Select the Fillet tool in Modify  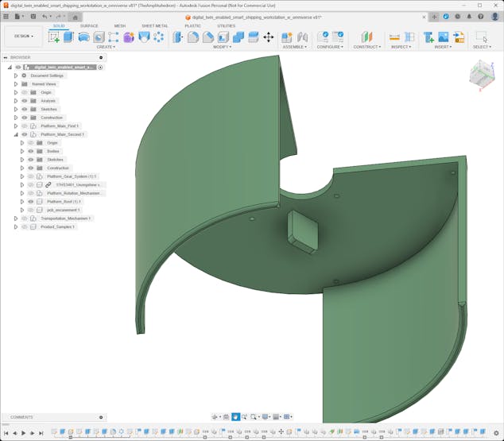click(x=193, y=37)
